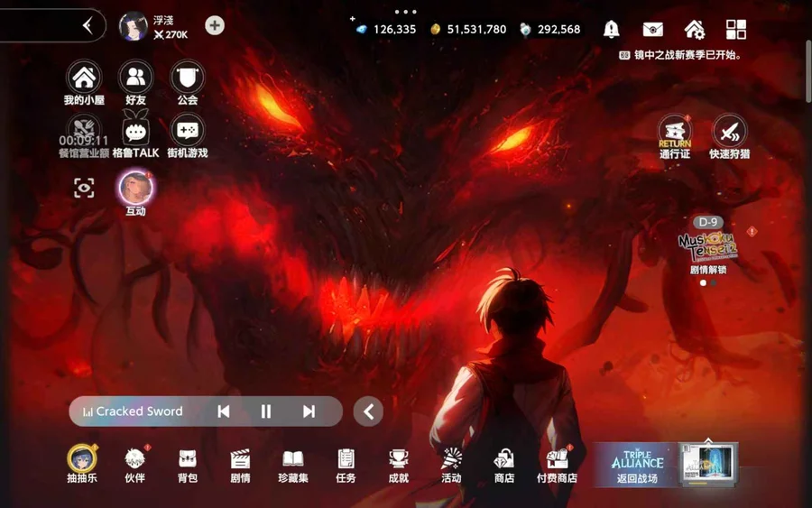The width and height of the screenshot is (812, 508).
Task: Open the 商店 shop menu
Action: (x=503, y=460)
